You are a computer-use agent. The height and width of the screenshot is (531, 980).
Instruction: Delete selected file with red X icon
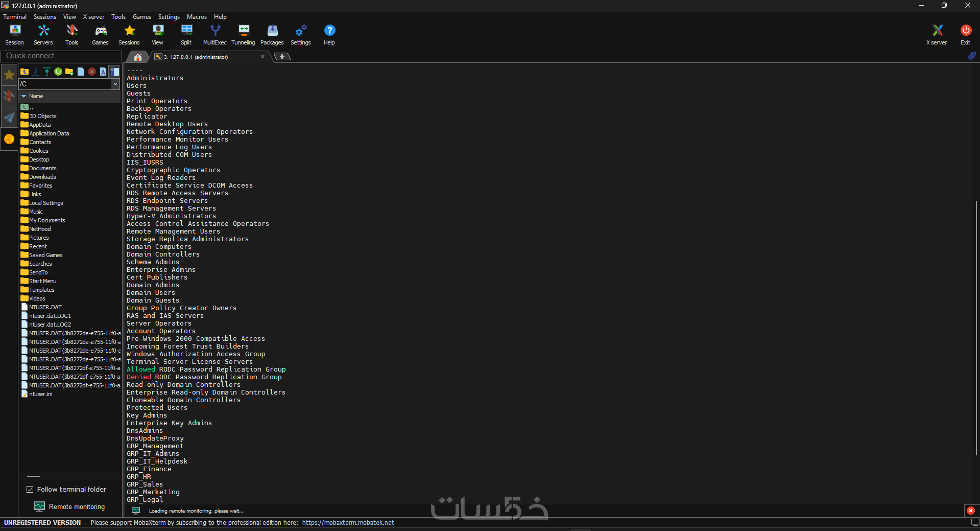point(92,72)
